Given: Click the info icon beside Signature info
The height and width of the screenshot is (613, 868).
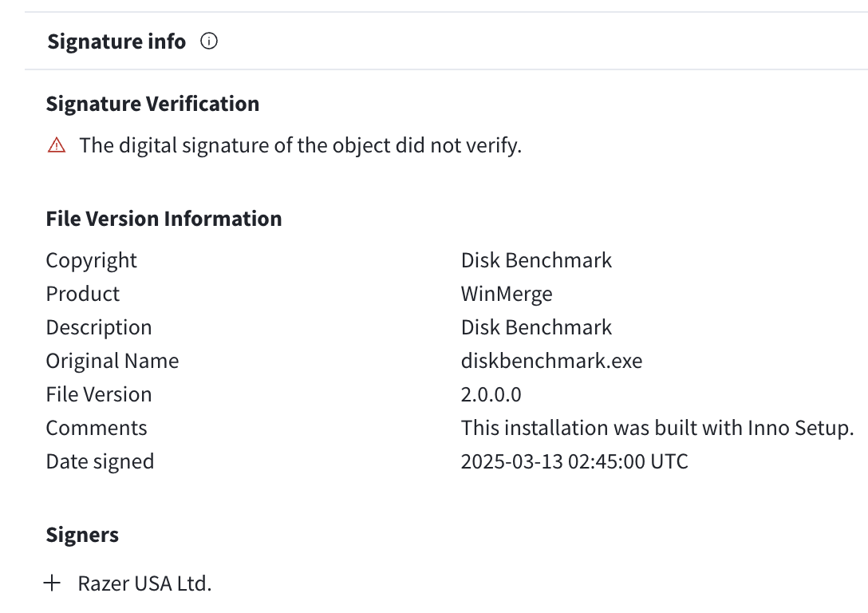Looking at the screenshot, I should pos(209,41).
